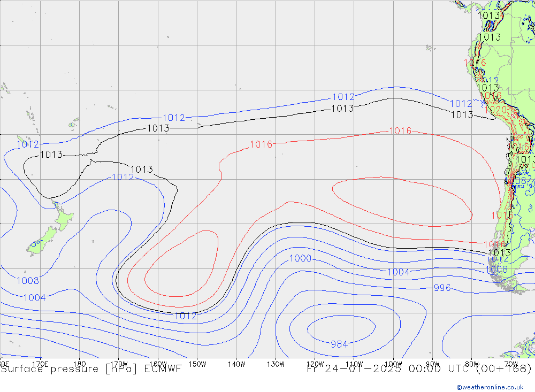This screenshot has width=535, height=392.
Task: Click the '984' low-pressure center label
Action: coord(339,344)
